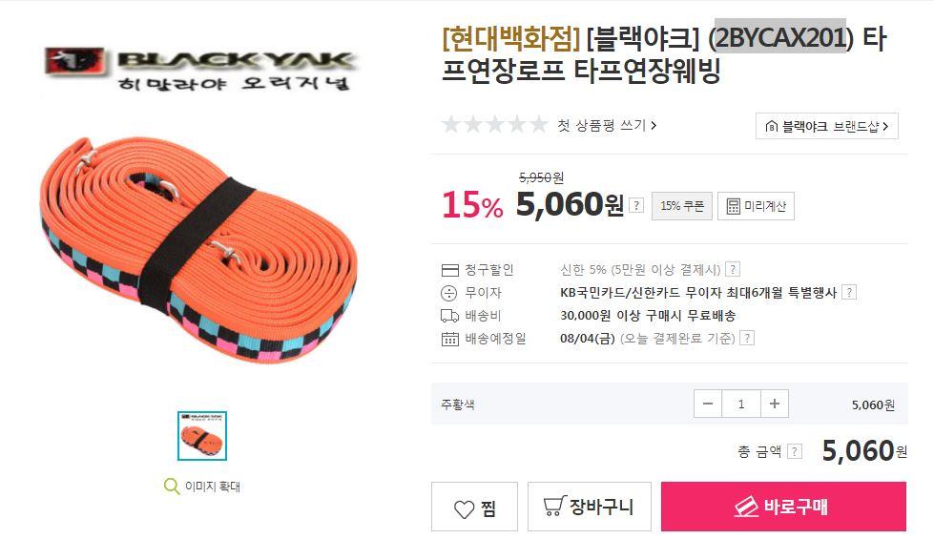Click the Black Yak brand logo
The image size is (934, 560).
201,69
